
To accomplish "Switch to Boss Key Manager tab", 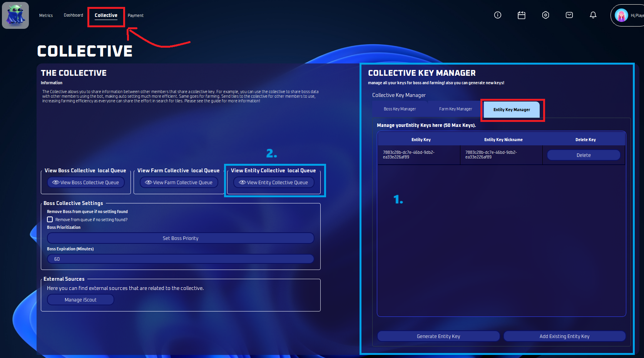I will [400, 109].
